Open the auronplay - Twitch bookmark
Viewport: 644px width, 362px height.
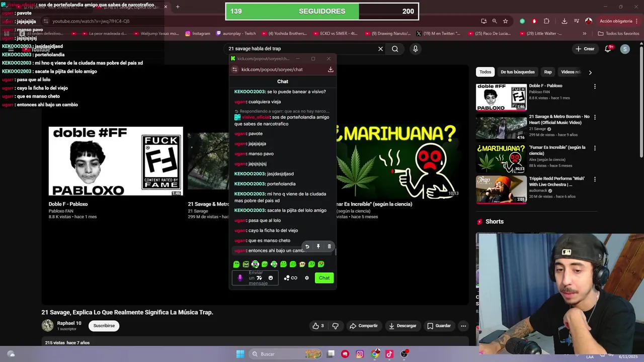click(x=236, y=34)
